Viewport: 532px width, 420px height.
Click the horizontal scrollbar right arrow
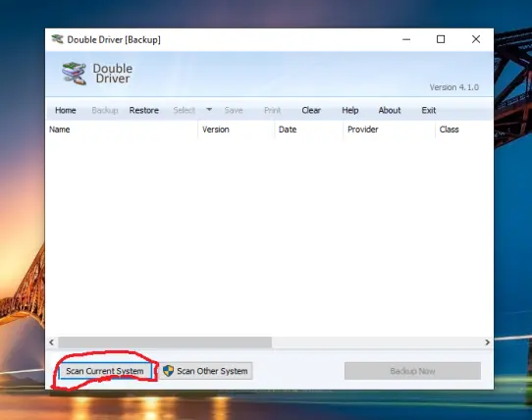(488, 342)
